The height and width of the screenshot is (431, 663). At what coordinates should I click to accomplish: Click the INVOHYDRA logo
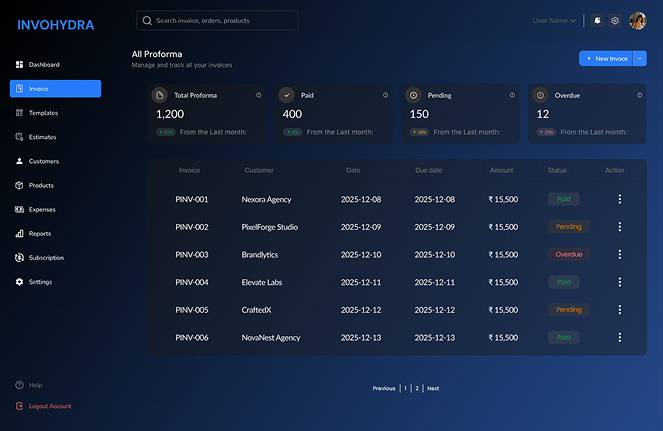55,25
